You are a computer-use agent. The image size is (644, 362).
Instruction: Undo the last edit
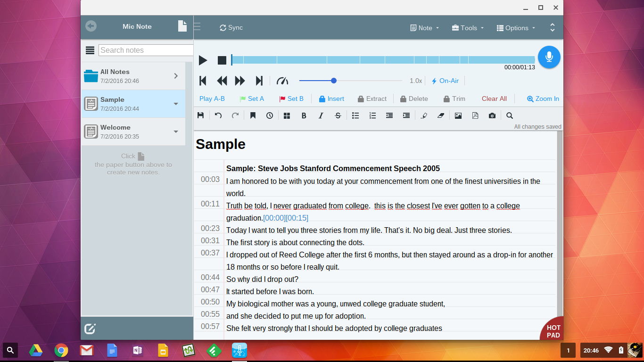coord(218,115)
